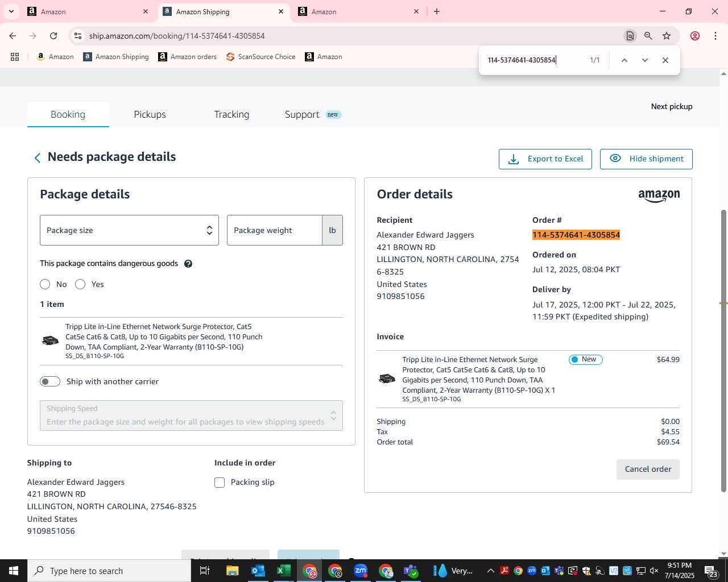728x582 pixels.
Task: Open Chrome profile avatar icon
Action: pyautogui.click(x=695, y=36)
